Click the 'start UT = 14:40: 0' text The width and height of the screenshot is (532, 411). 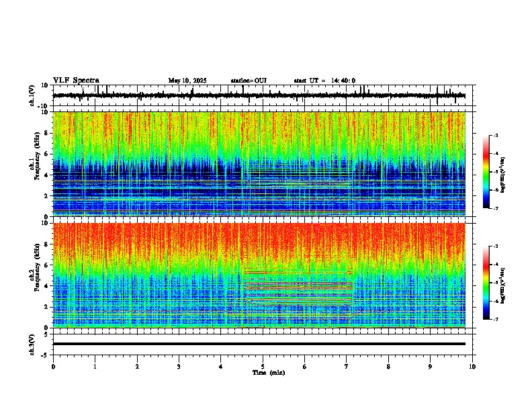[324, 81]
